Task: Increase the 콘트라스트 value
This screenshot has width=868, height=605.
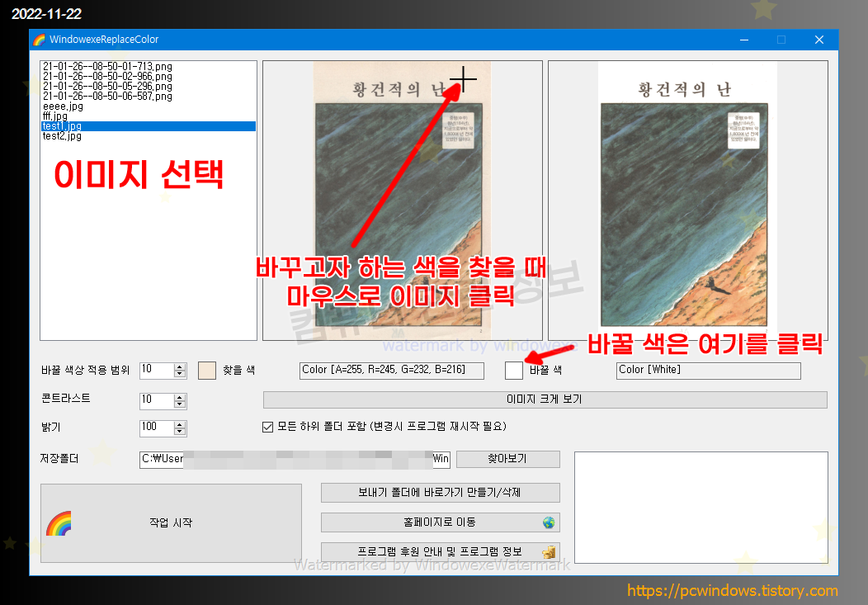Action: [x=179, y=398]
